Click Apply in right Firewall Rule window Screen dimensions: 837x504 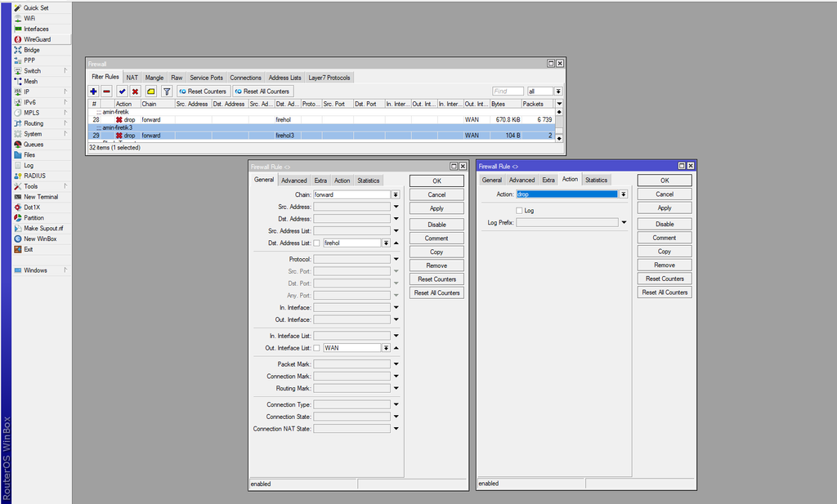click(665, 208)
